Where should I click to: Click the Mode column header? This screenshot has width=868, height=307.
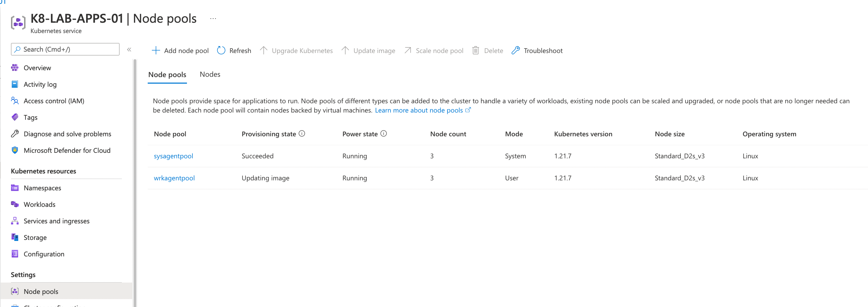514,134
